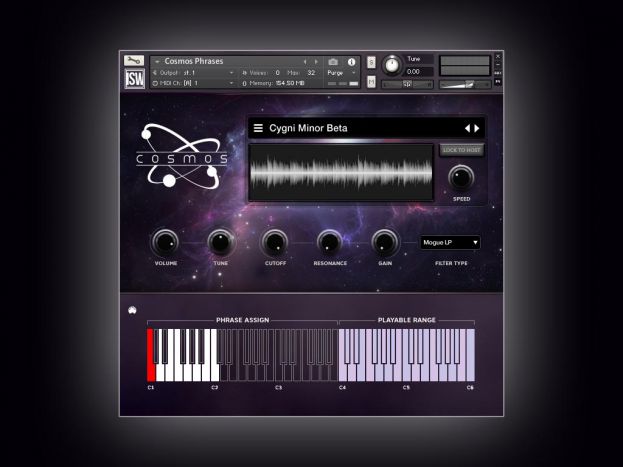Click the Volume knob

click(166, 242)
